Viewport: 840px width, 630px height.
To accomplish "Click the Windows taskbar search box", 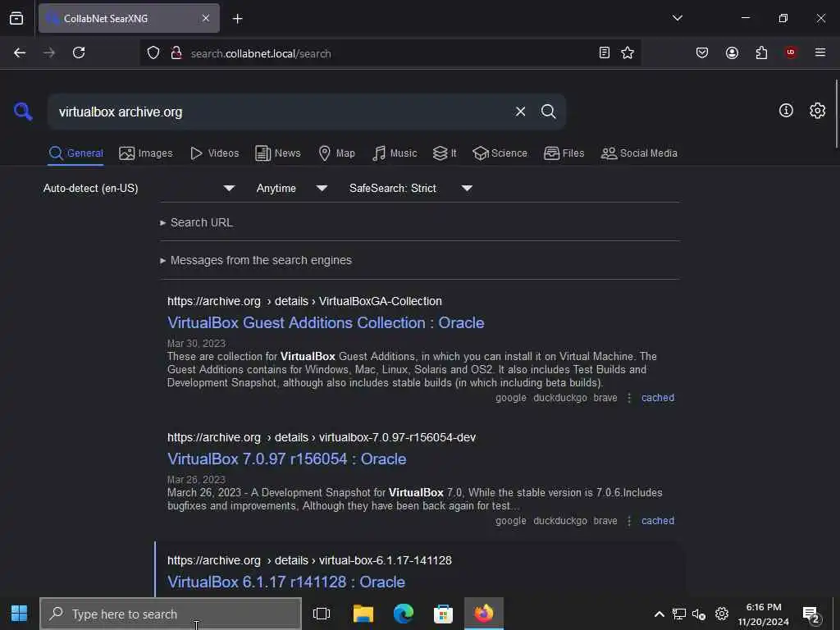I will pyautogui.click(x=171, y=614).
